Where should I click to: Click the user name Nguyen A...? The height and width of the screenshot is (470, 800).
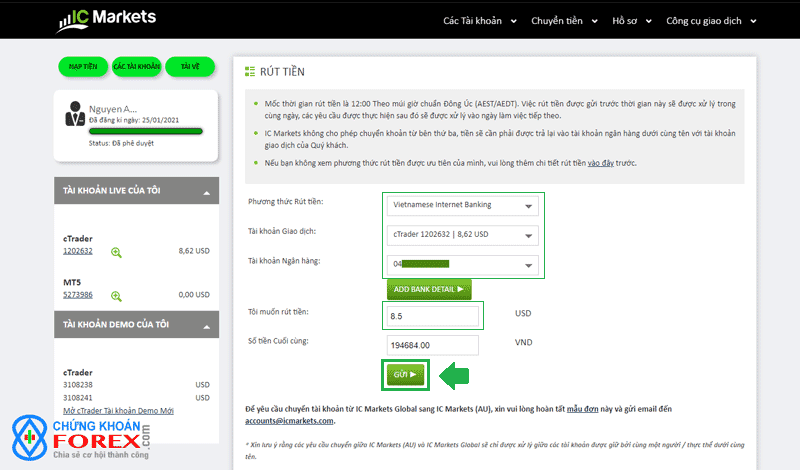coord(113,109)
